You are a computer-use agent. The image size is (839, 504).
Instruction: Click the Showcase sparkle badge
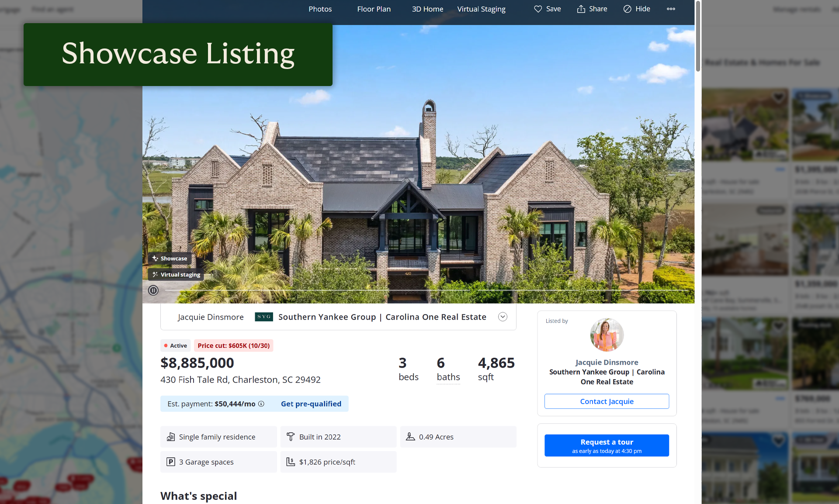[170, 259]
